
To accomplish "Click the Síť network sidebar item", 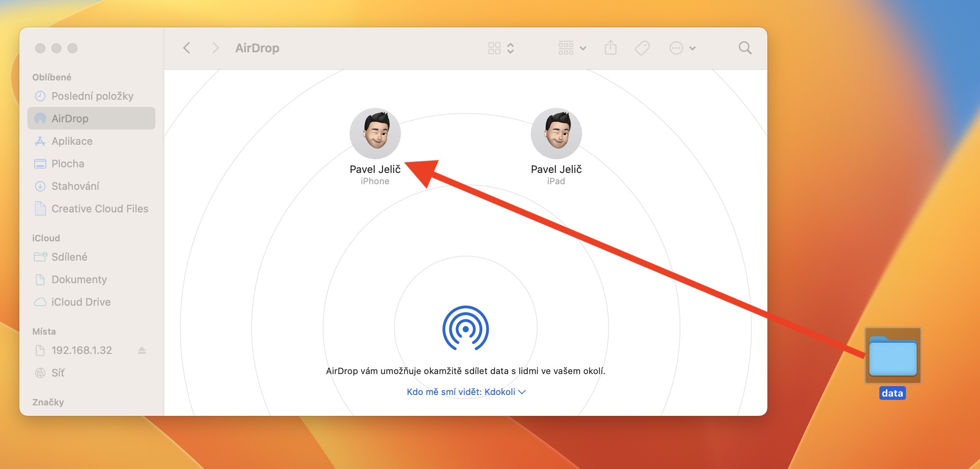I will (x=58, y=373).
